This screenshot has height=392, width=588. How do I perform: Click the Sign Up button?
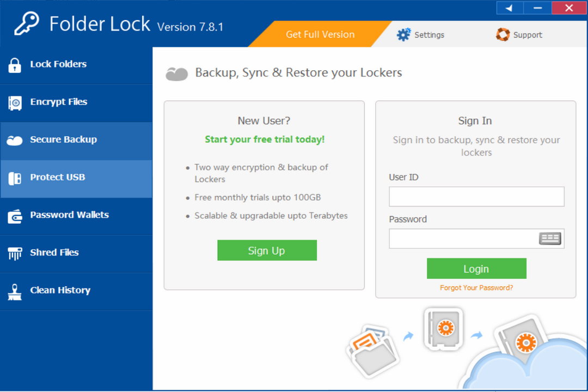coord(267,250)
